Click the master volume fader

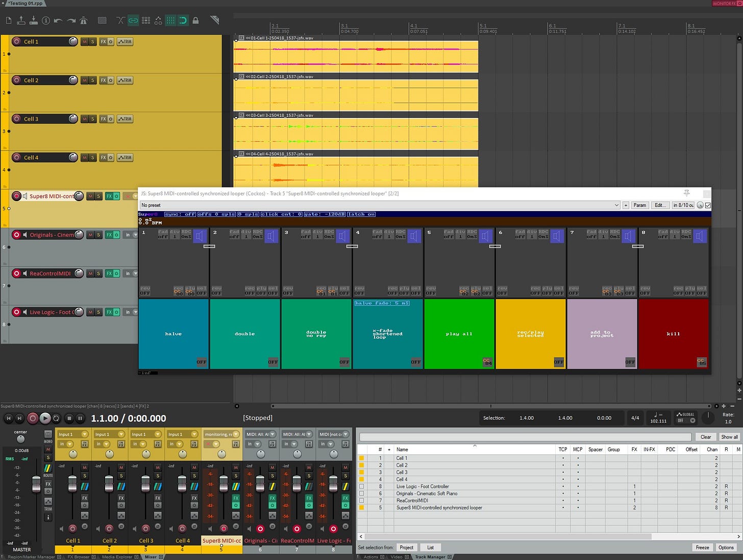coord(36,485)
